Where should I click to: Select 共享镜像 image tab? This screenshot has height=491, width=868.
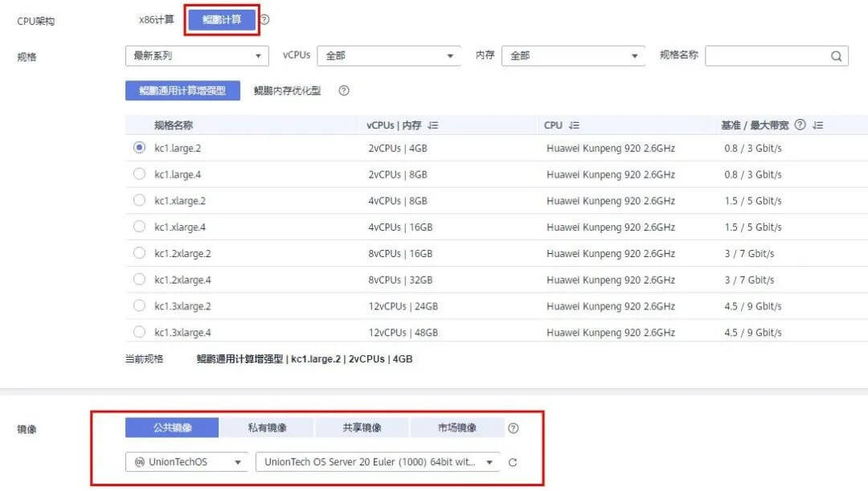coord(362,428)
